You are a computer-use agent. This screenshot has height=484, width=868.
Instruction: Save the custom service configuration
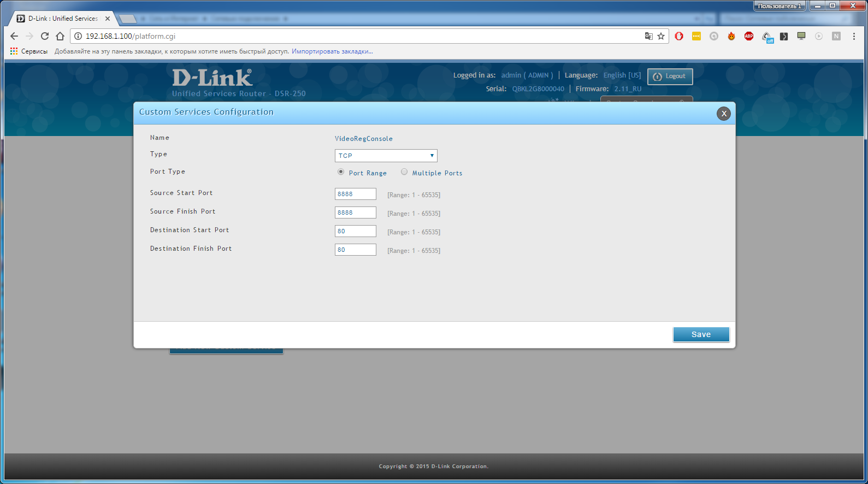click(701, 334)
